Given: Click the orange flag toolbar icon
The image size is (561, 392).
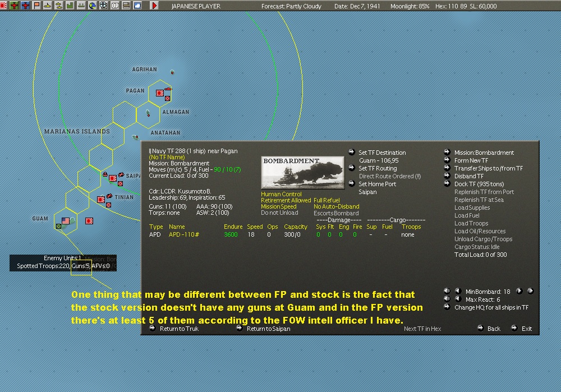Looking at the screenshot, I should 36,6.
